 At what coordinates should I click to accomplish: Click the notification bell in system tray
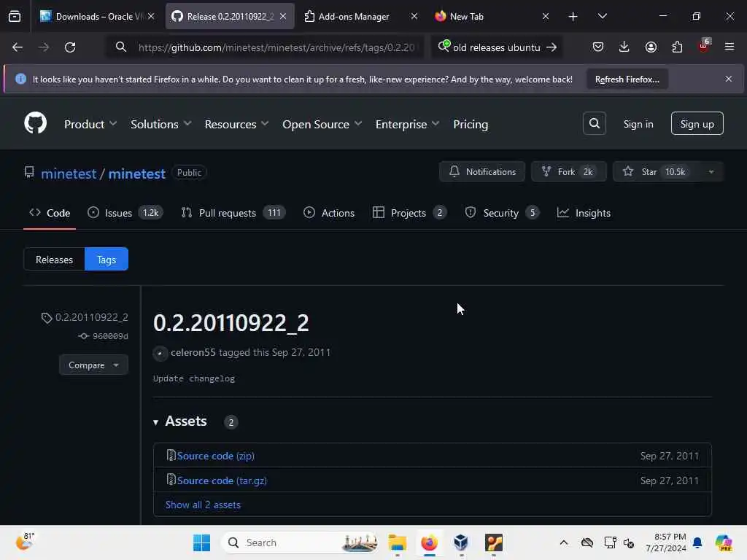[x=697, y=542]
